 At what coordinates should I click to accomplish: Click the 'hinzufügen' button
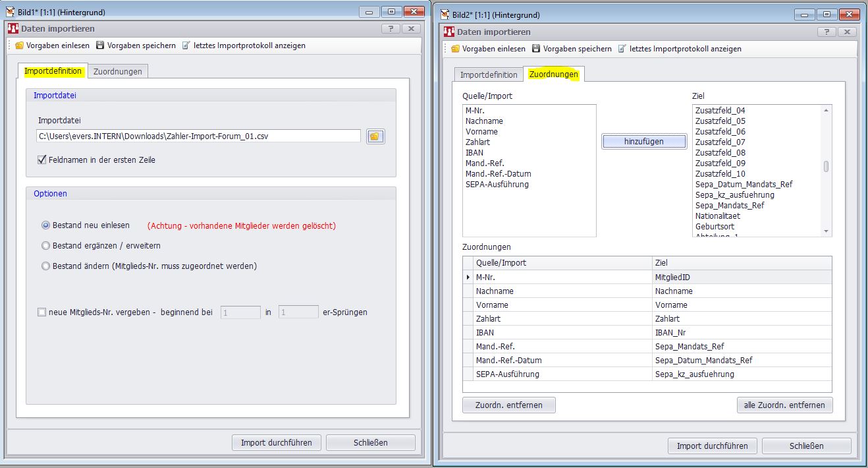(643, 141)
